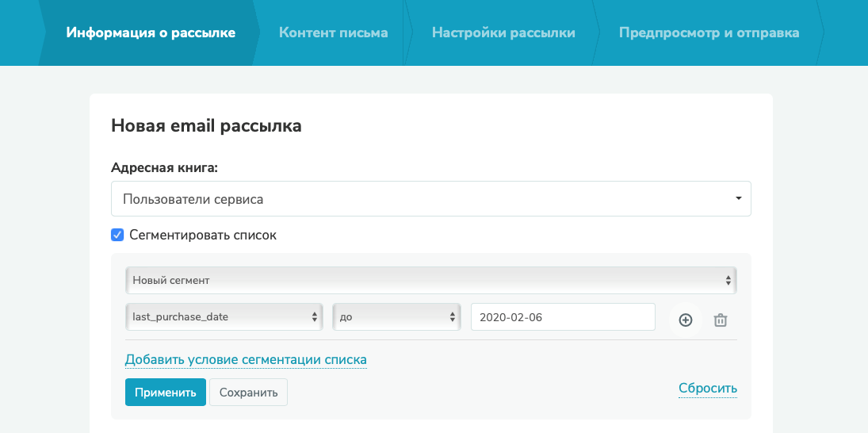Open the Предпросмотр и отправка step
This screenshot has width=868, height=433.
click(x=709, y=33)
